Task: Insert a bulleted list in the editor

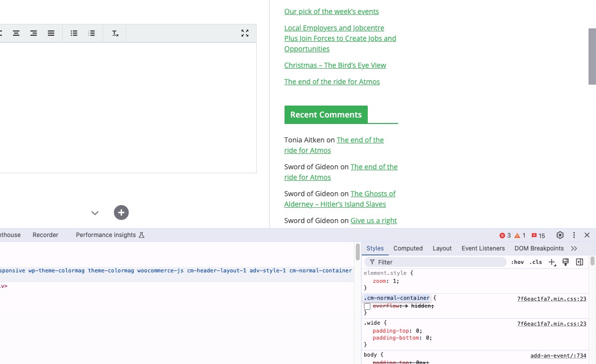Action: 74,33
